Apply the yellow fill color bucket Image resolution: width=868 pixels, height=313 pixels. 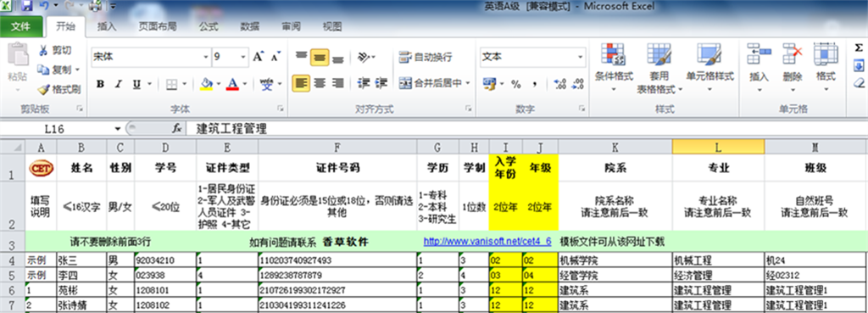coord(207,84)
